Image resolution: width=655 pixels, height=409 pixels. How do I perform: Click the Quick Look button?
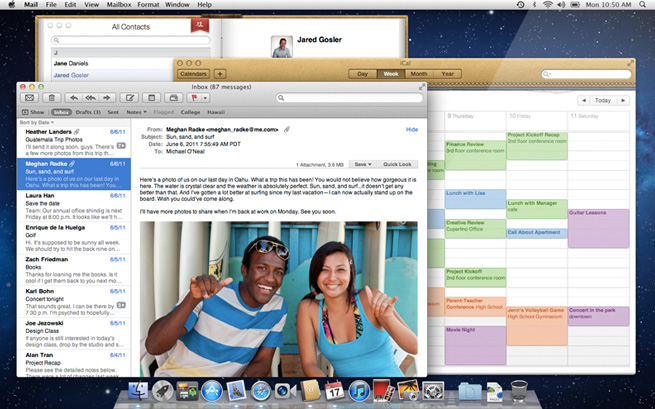click(x=397, y=164)
